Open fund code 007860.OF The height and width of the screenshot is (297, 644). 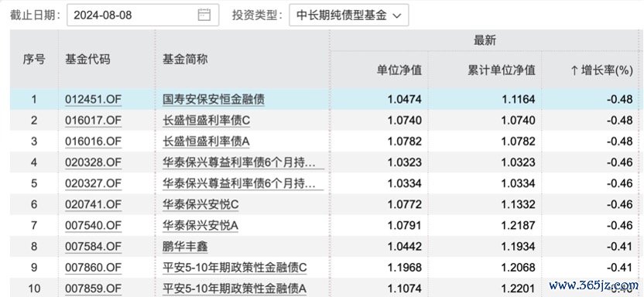tap(93, 268)
